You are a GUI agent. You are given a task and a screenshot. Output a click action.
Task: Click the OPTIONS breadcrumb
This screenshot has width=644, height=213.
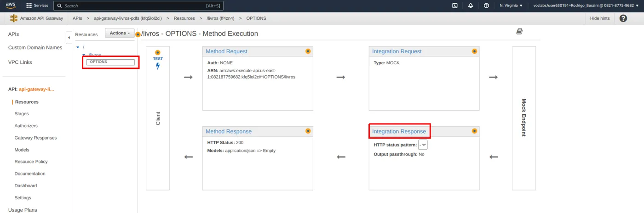tap(256, 18)
